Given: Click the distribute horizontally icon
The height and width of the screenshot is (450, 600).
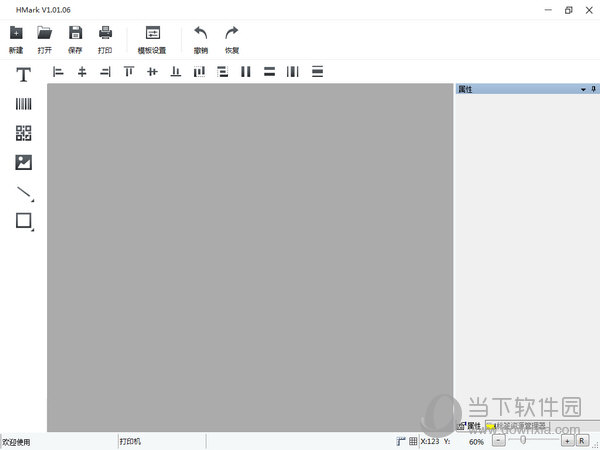Looking at the screenshot, I should (199, 72).
